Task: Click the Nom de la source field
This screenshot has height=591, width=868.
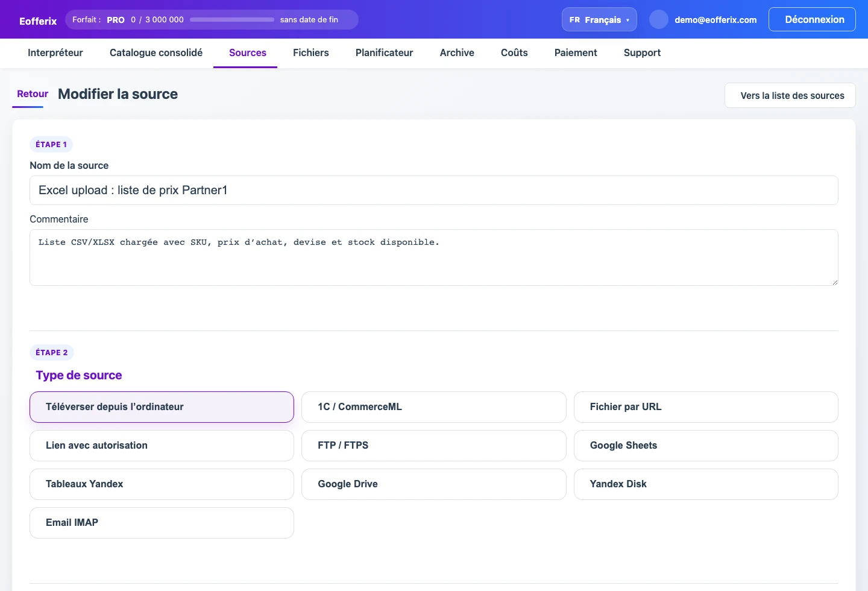Action: 434,190
